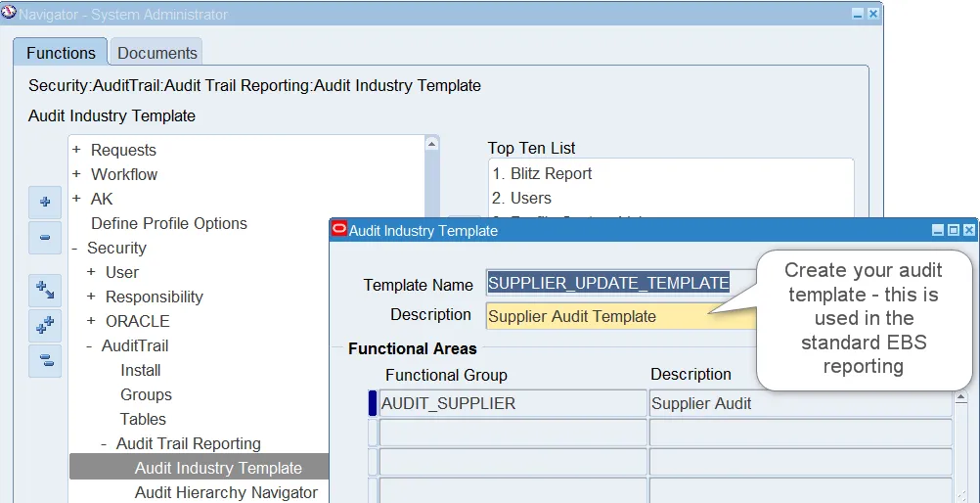Maximize the Audit Industry Template window
The height and width of the screenshot is (503, 980).
954,230
